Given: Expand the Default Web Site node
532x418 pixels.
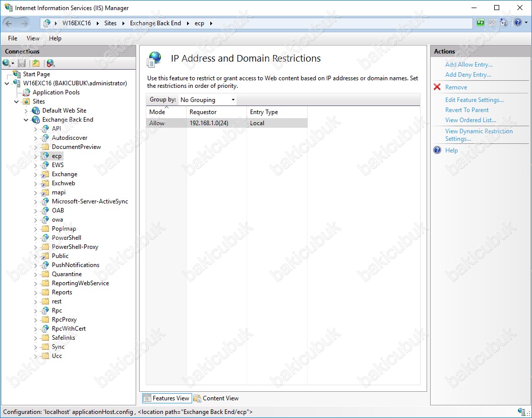Looking at the screenshot, I should click(x=26, y=111).
